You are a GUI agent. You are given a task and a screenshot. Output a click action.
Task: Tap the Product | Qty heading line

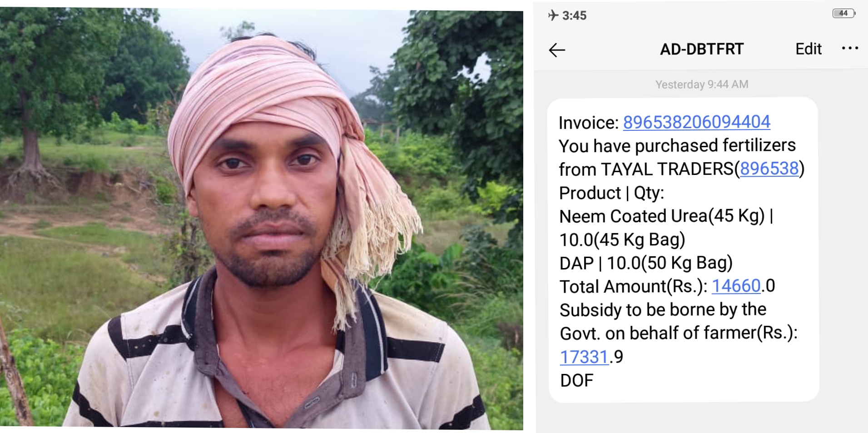click(611, 193)
